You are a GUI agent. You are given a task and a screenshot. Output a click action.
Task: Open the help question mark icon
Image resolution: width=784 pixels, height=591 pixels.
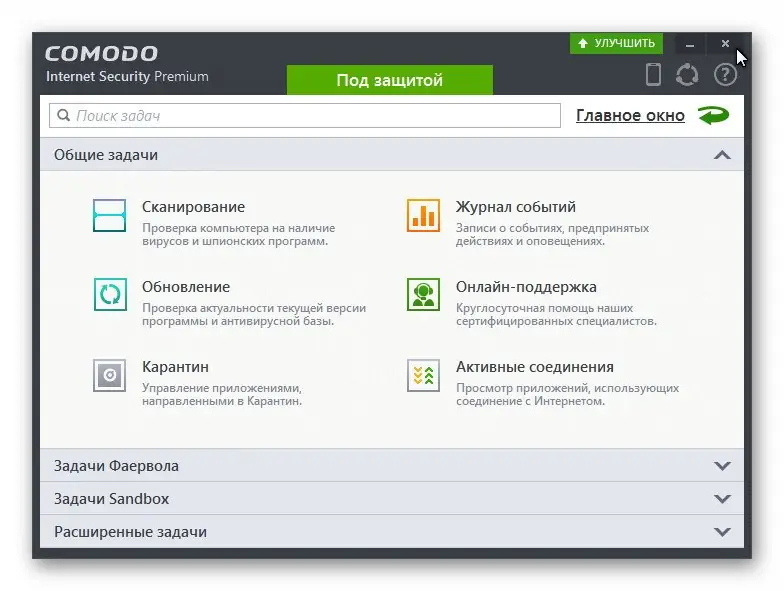tap(725, 75)
